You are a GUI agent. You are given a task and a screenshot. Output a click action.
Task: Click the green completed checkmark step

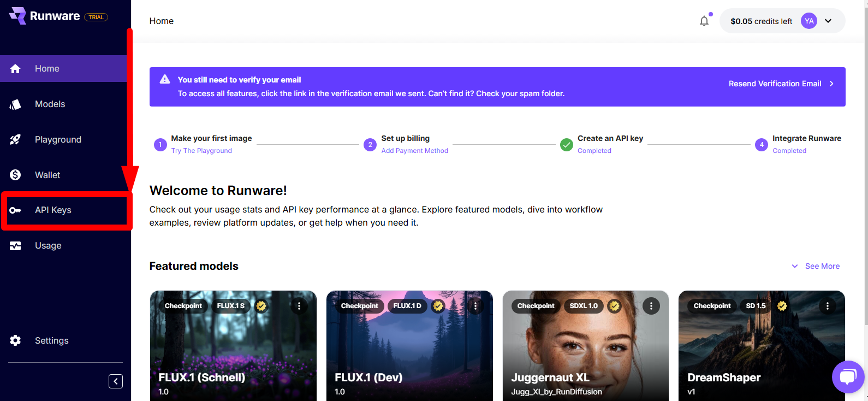point(567,145)
